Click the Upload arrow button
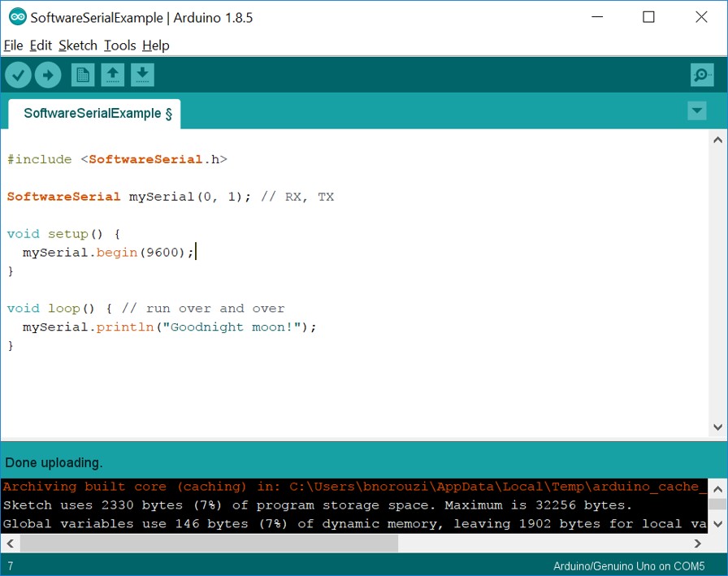 click(48, 75)
